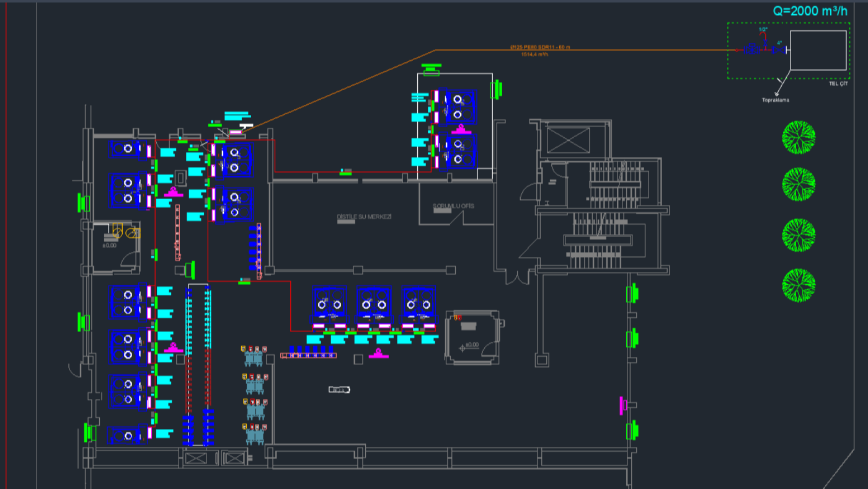Select the yellow equipment symbols in the left room
This screenshot has height=489, width=868.
click(x=124, y=233)
